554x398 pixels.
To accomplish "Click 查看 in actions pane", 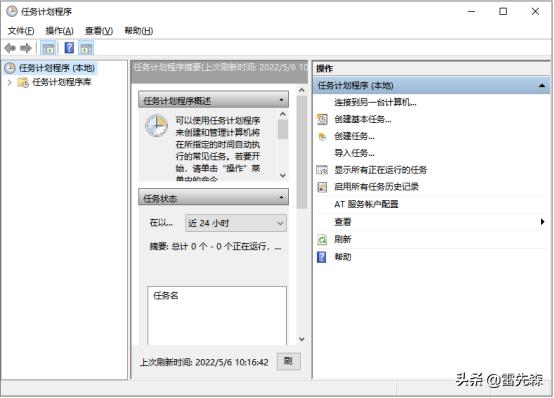I will (x=342, y=222).
